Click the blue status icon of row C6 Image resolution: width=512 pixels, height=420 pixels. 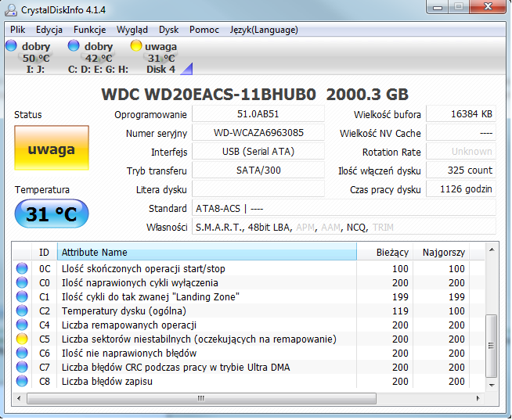tap(22, 353)
